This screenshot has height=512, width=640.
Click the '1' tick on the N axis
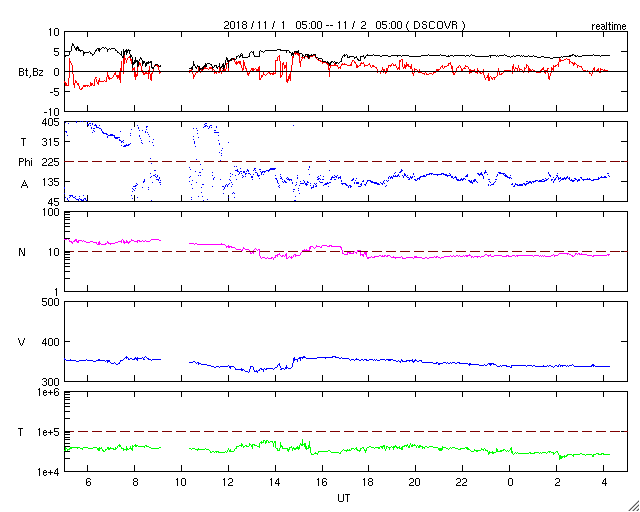pyautogui.click(x=58, y=292)
